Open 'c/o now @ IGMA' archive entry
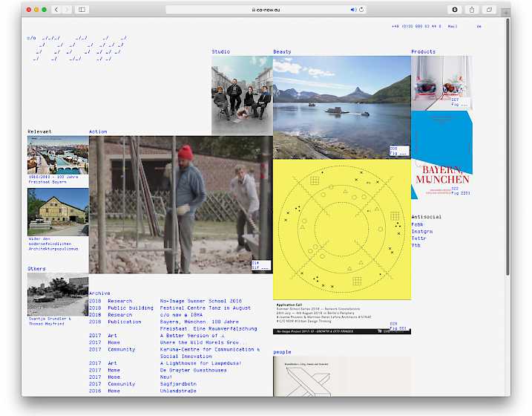This screenshot has height=416, width=532. click(181, 315)
